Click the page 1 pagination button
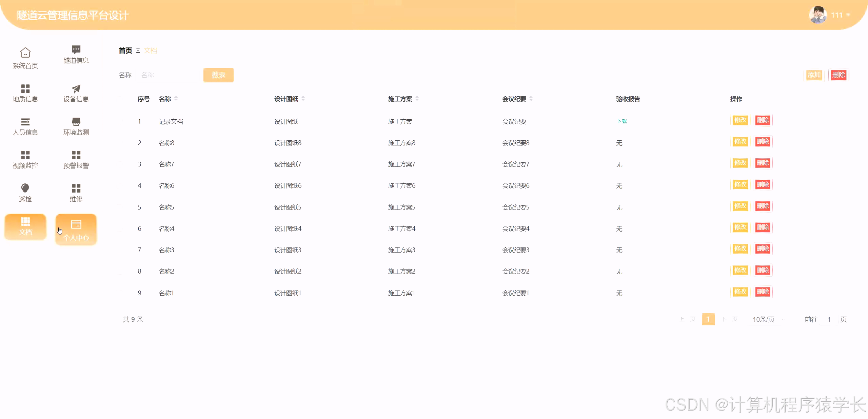 coord(708,319)
